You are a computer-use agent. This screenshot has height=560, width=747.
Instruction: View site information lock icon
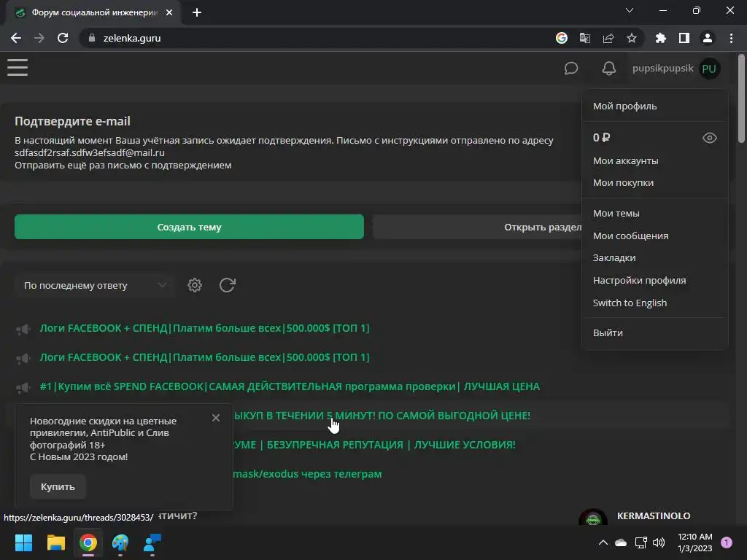(92, 38)
